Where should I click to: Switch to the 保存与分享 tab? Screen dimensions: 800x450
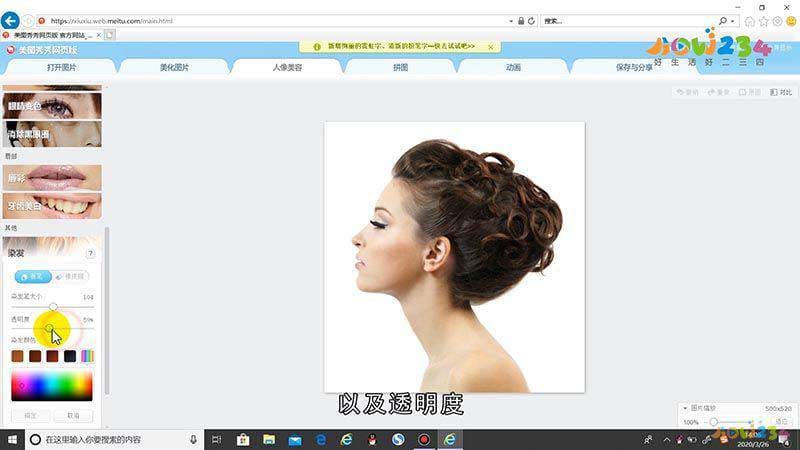pos(634,67)
